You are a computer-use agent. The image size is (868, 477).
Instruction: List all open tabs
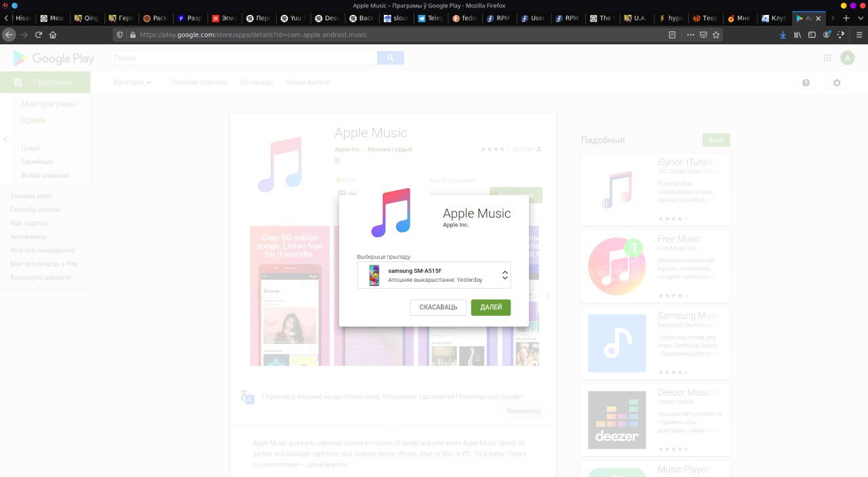coord(860,18)
